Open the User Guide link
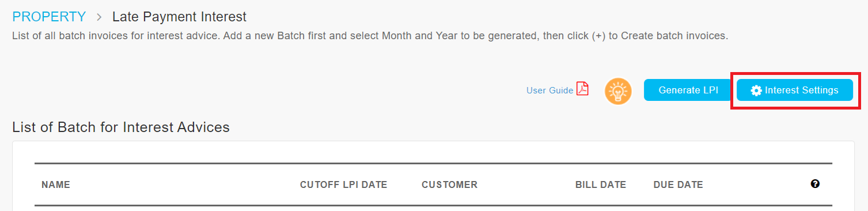Image resolution: width=868 pixels, height=211 pixels. click(x=550, y=91)
